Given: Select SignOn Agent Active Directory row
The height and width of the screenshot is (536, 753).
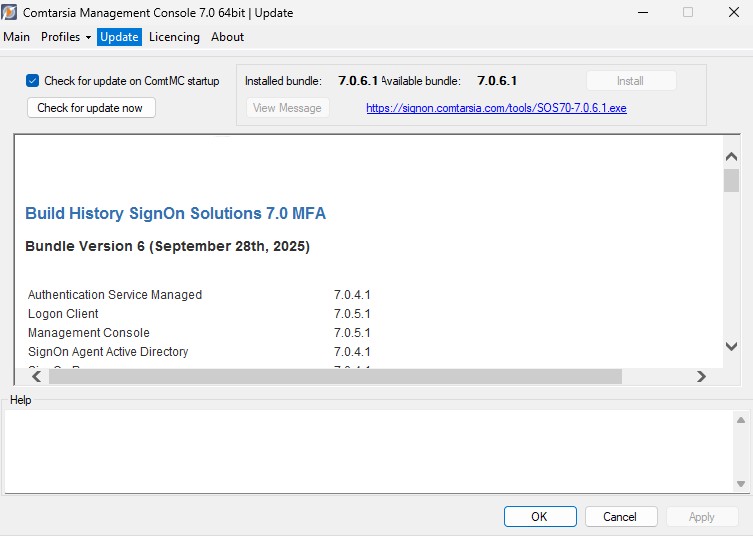Looking at the screenshot, I should [x=199, y=352].
